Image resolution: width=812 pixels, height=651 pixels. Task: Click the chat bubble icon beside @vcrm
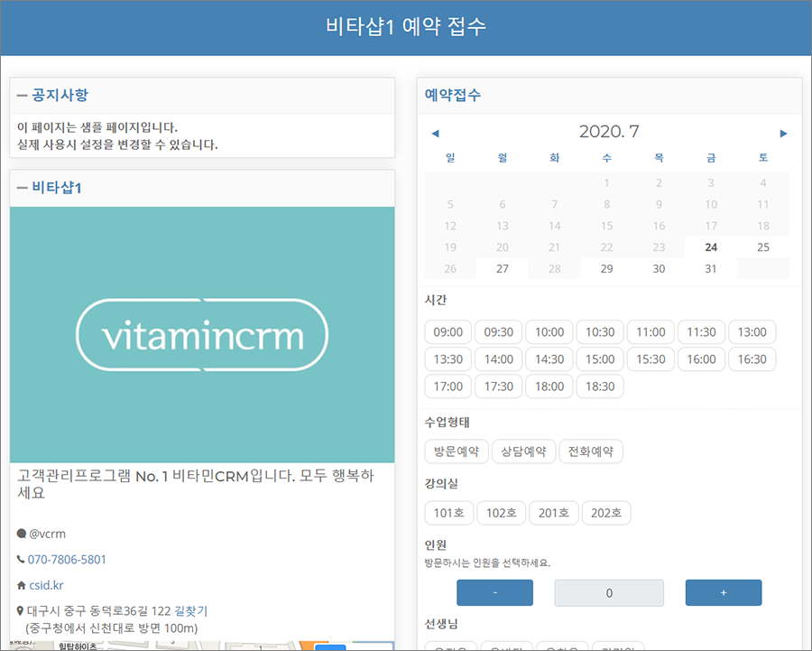[x=22, y=534]
